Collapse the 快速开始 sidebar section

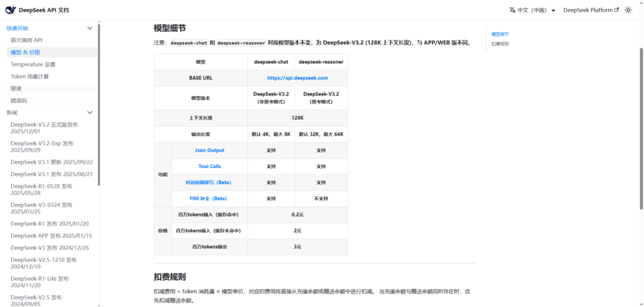90,29
